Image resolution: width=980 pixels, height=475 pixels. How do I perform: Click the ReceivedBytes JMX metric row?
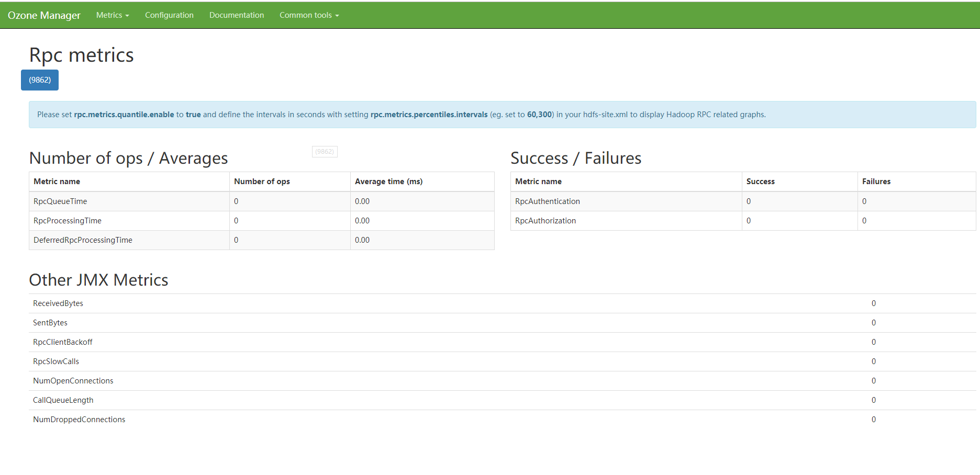click(58, 303)
